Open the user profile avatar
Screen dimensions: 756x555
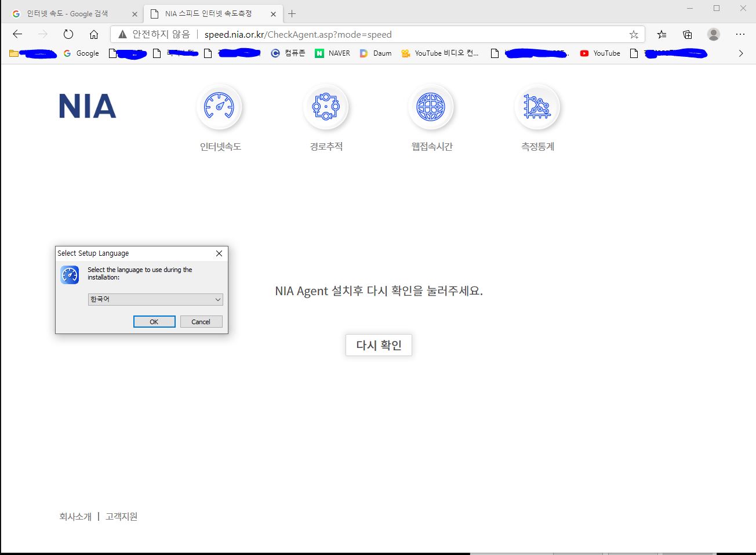click(x=714, y=34)
